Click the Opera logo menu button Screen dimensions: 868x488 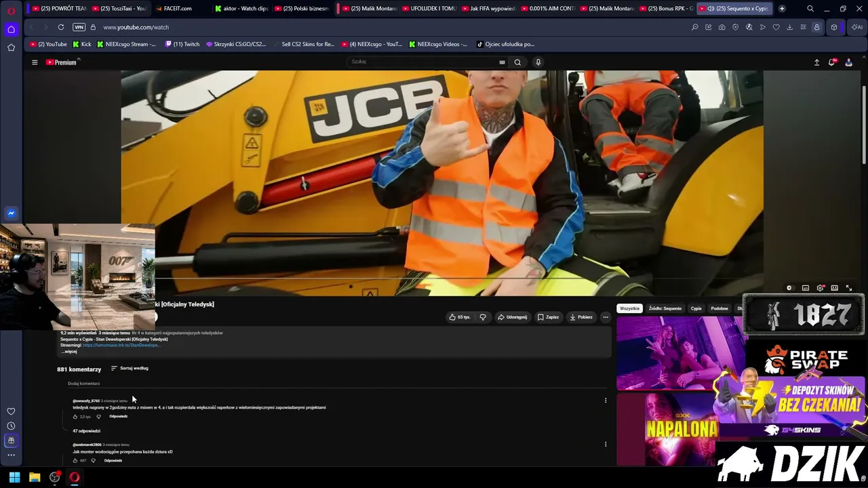click(11, 11)
